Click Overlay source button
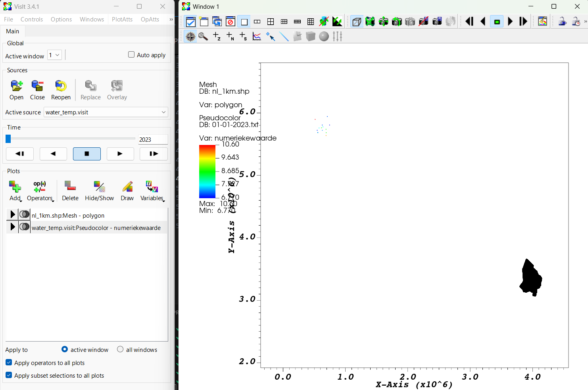This screenshot has height=390, width=588. coord(117,90)
